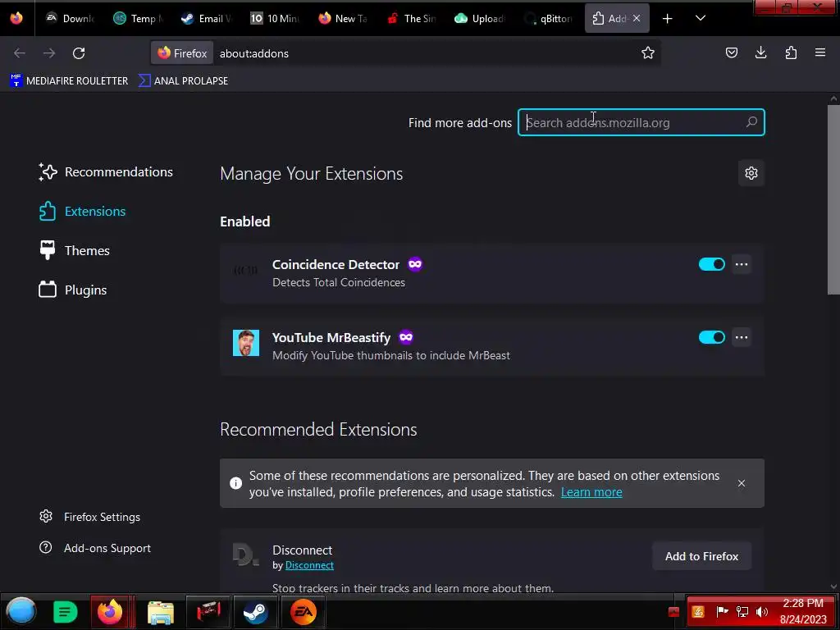This screenshot has width=840, height=630.
Task: Open Pocket save icon in toolbar
Action: (731, 52)
